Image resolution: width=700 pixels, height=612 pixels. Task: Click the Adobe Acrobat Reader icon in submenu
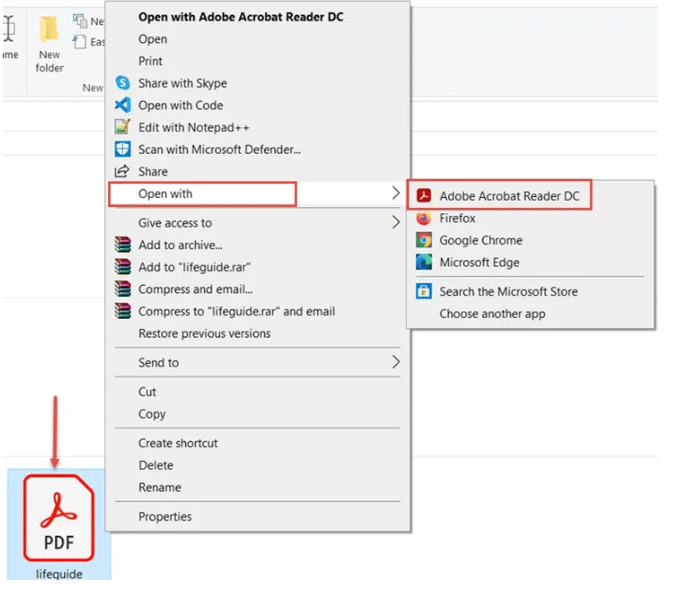(x=423, y=195)
